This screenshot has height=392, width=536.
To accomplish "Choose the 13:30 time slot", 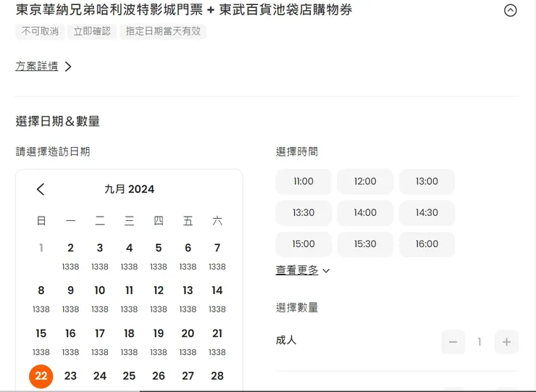I will click(303, 213).
